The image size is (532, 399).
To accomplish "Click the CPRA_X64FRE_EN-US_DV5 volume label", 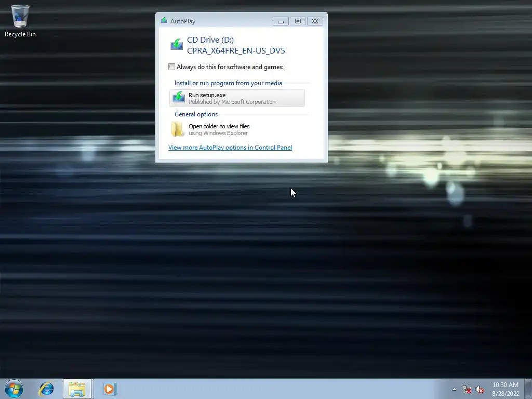I will 236,51.
